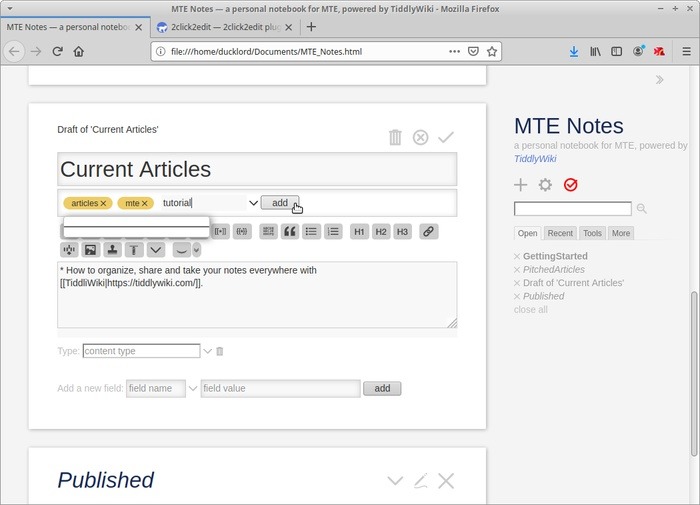Click the field value input

pyautogui.click(x=280, y=388)
